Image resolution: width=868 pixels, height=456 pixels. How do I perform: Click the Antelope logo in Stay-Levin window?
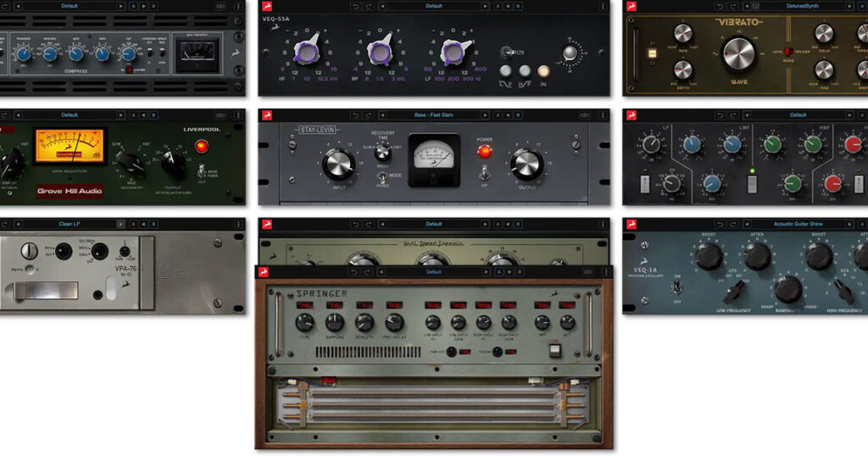point(267,115)
